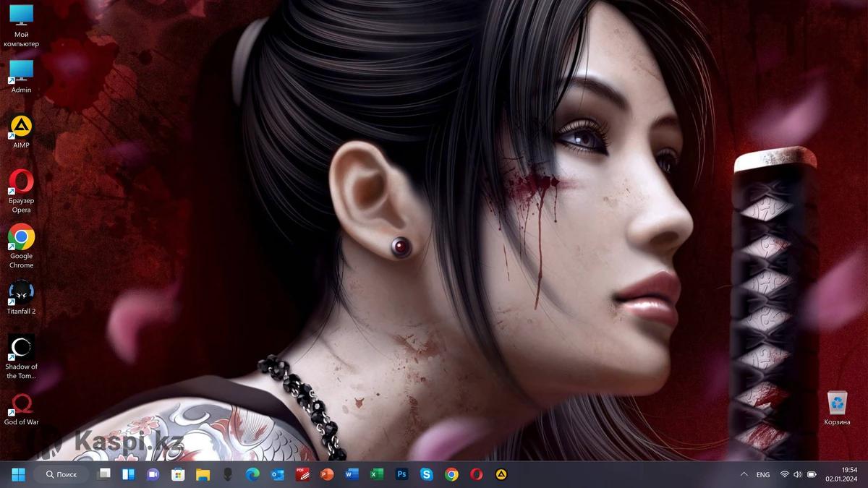Click the volume speaker icon in tray
The height and width of the screenshot is (488, 868).
pos(797,474)
